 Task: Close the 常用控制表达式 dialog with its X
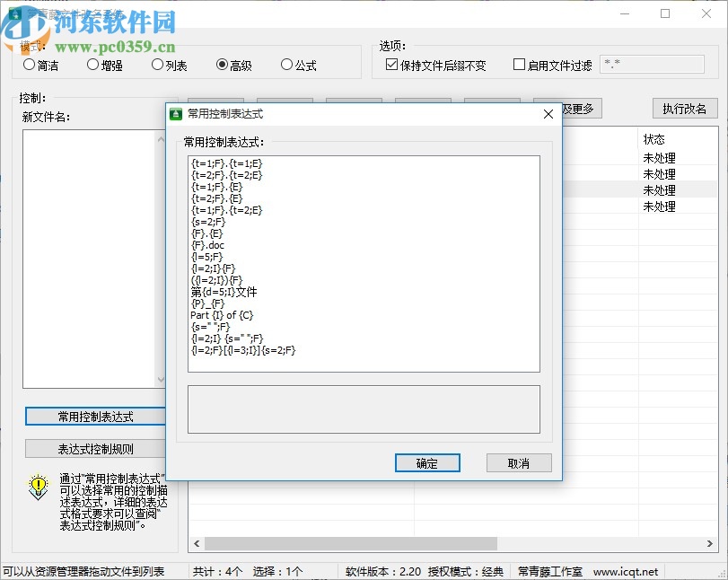pos(548,114)
